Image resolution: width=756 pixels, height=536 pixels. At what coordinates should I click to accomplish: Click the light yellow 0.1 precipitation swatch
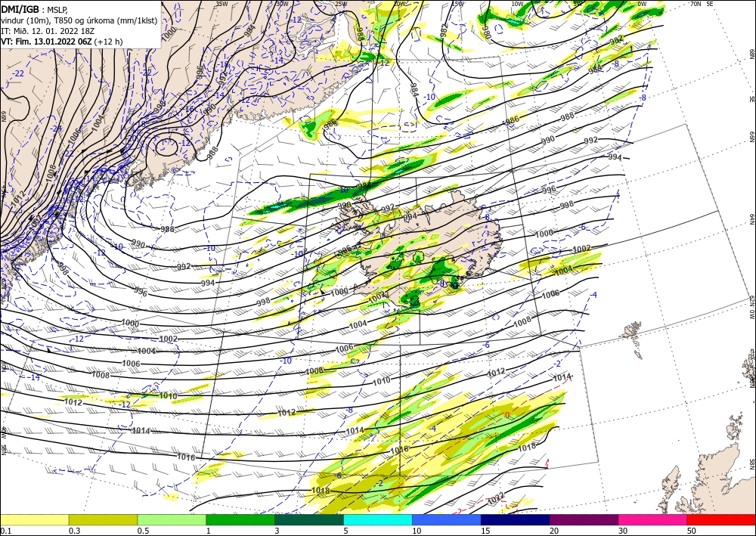pyautogui.click(x=34, y=520)
